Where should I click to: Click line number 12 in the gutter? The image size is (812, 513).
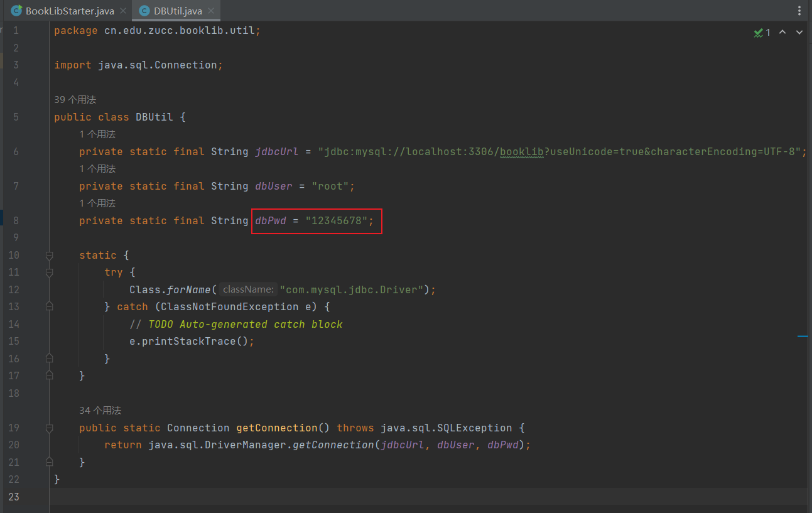(14, 289)
